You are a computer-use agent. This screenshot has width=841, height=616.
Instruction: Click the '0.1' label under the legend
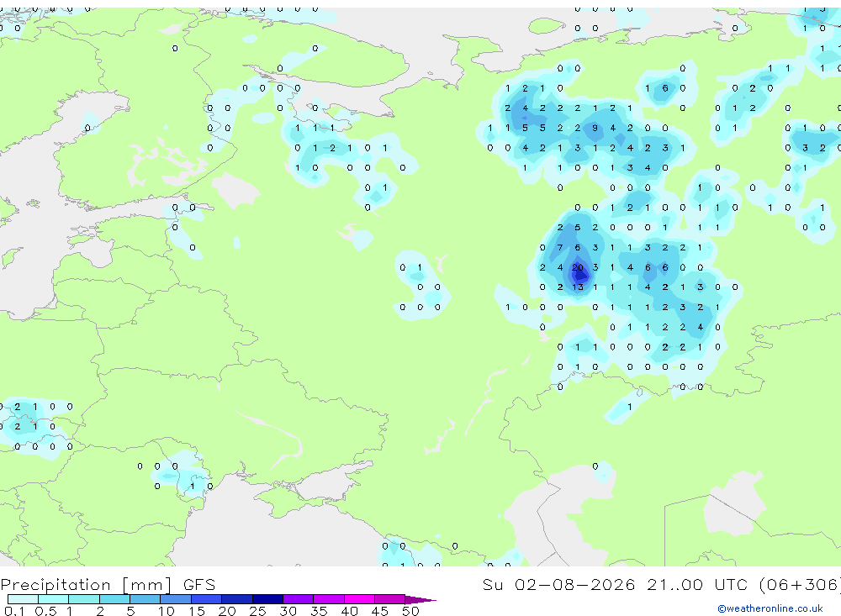click(x=14, y=611)
